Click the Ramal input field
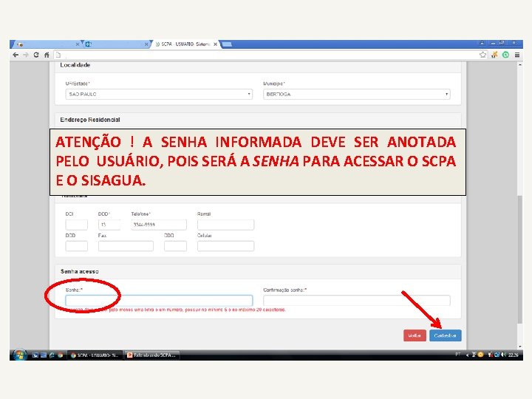Screen dimensions: 532x399 225,225
